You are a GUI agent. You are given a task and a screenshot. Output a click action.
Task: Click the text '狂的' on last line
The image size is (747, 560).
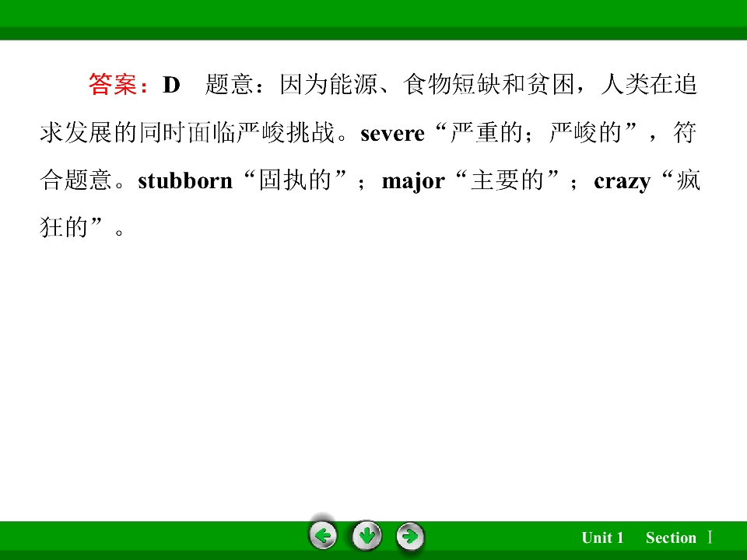coord(65,227)
